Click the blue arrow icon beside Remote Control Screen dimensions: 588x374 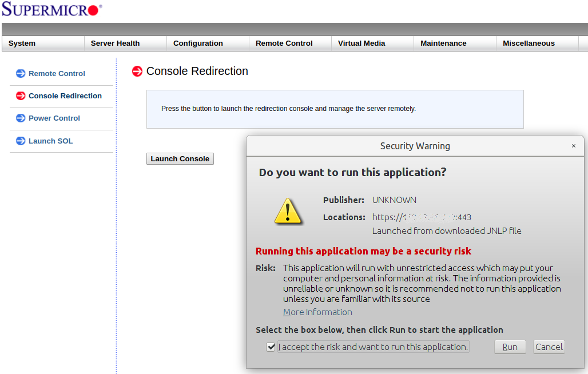point(21,73)
